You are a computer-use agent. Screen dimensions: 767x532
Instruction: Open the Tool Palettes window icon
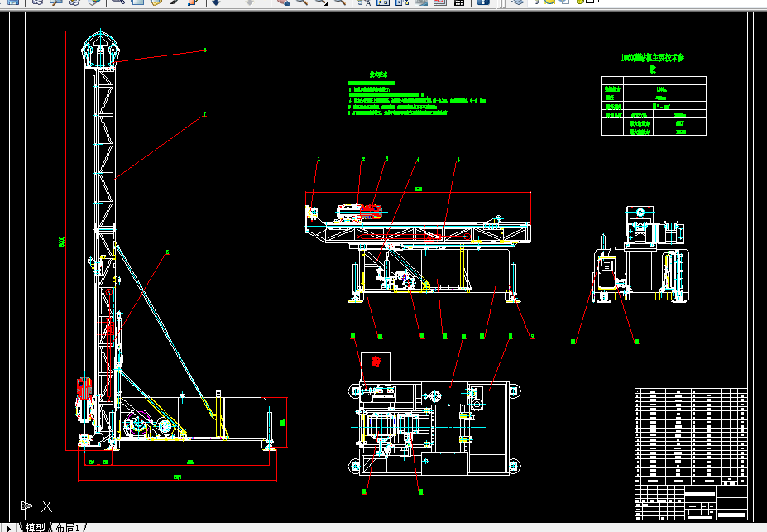(402, 2)
